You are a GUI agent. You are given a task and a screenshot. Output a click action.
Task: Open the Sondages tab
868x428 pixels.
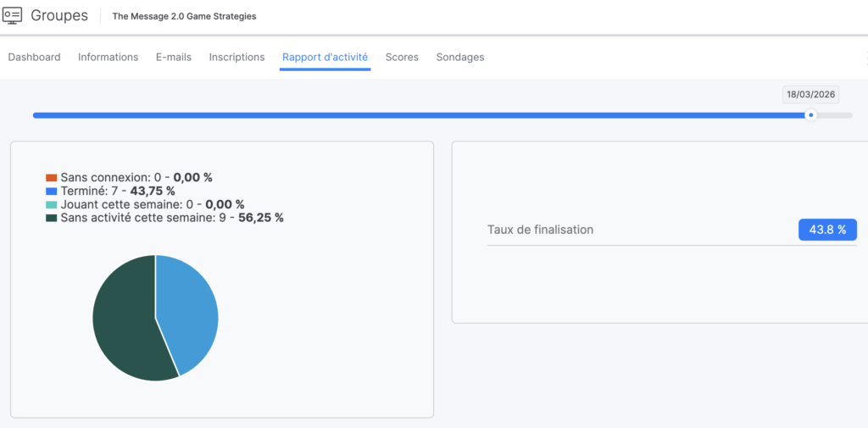pyautogui.click(x=460, y=57)
